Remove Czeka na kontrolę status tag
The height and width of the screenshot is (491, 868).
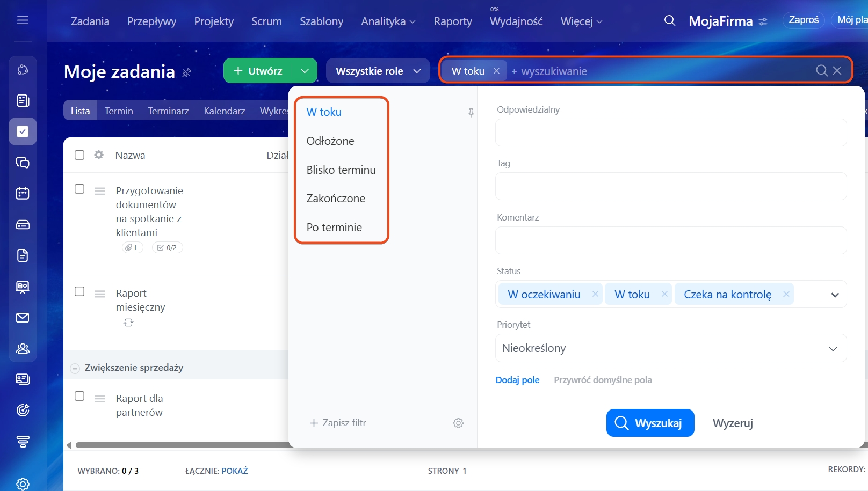point(786,294)
